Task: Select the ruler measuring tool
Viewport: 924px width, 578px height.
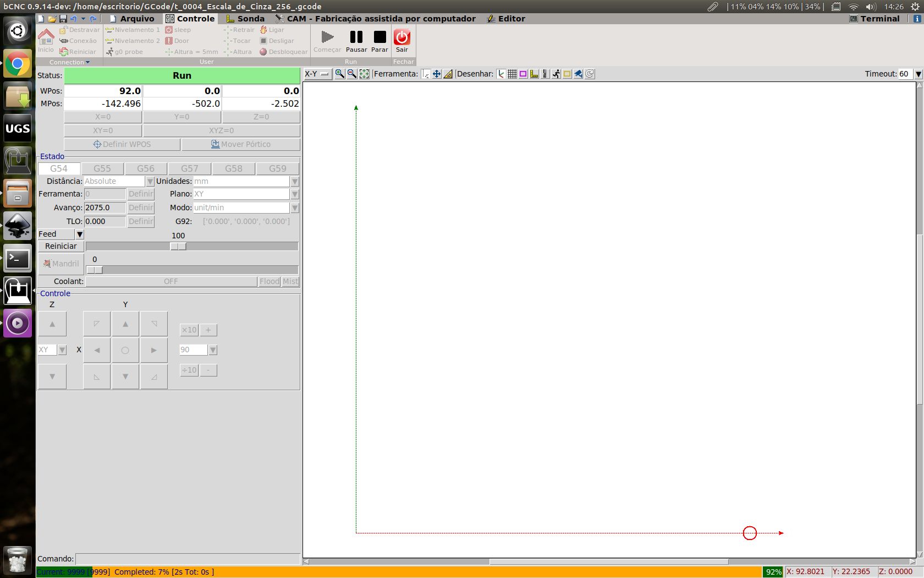Action: pos(448,74)
